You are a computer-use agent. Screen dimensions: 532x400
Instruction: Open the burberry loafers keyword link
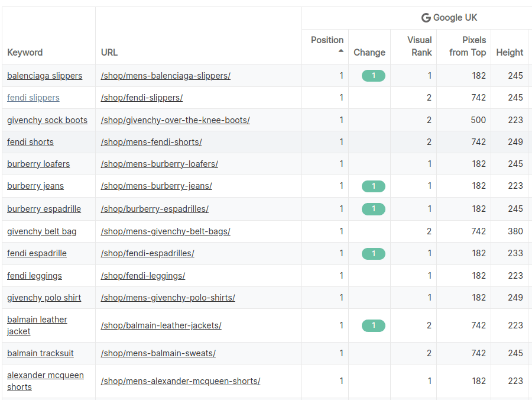click(x=38, y=164)
